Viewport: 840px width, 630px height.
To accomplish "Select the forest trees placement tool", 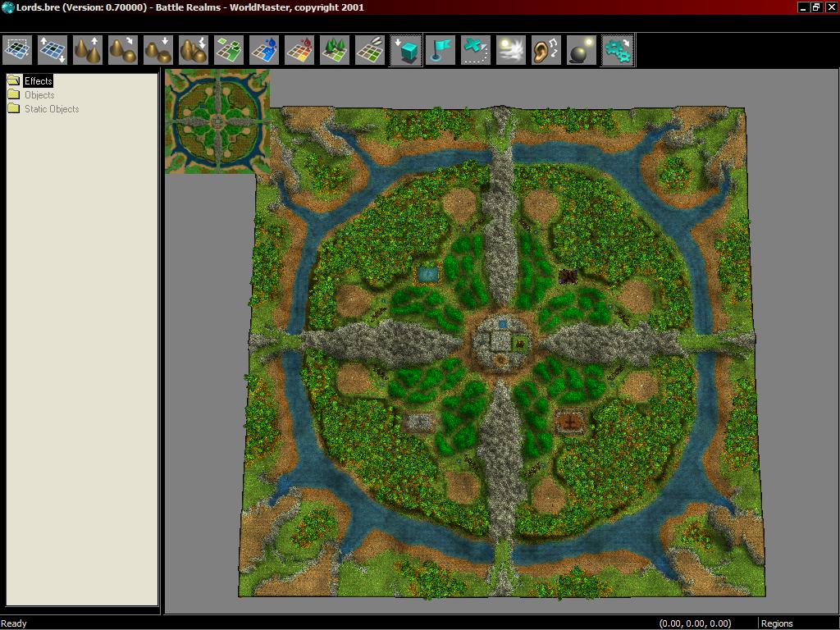I will 335,50.
